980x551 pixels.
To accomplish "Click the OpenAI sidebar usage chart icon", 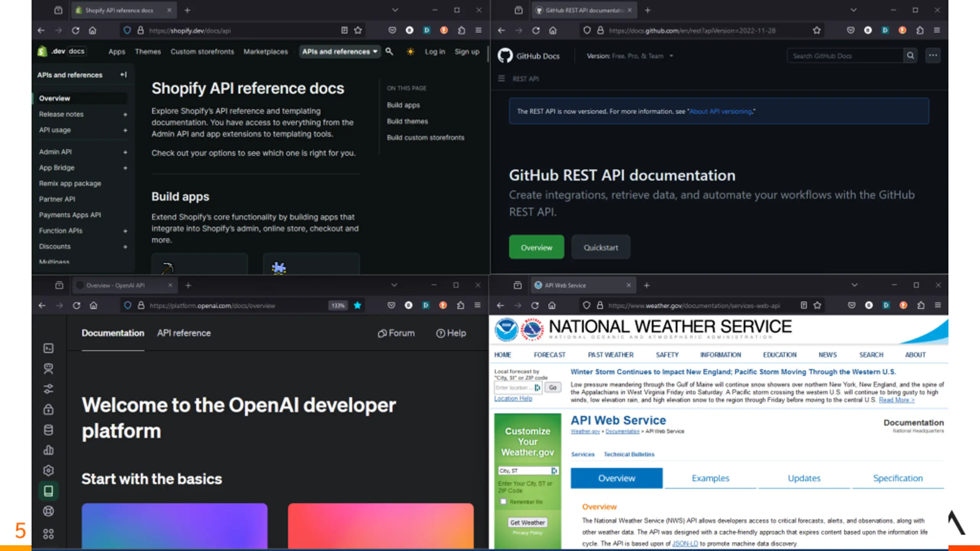I will pos(48,450).
